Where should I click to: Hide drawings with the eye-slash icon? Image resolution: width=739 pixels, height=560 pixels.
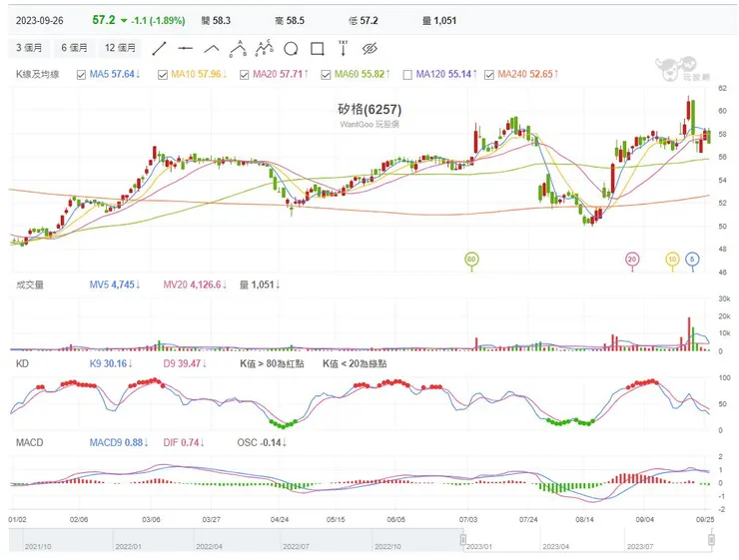(369, 48)
